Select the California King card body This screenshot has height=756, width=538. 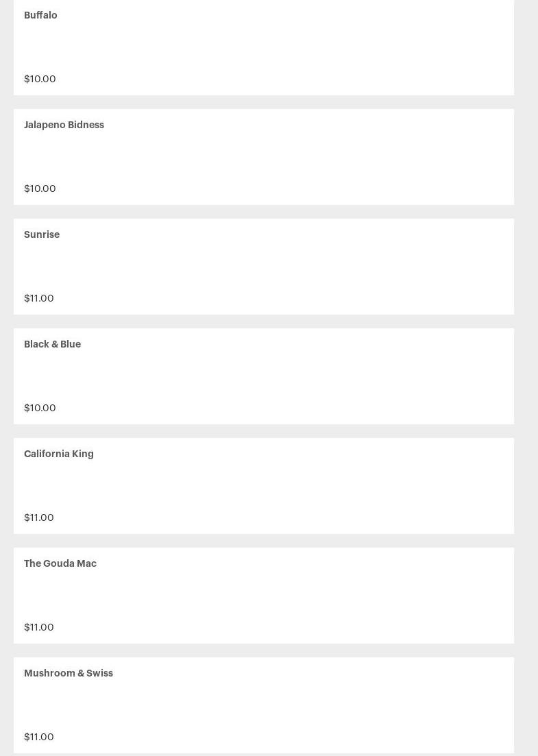pos(264,486)
